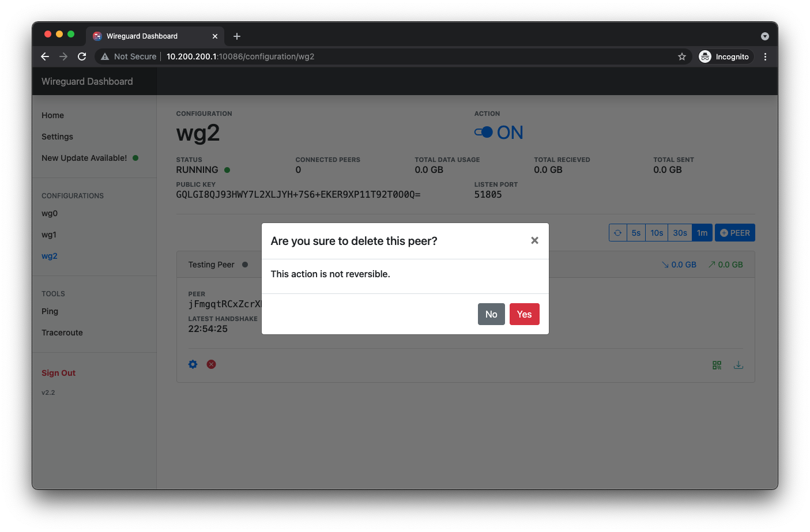Image resolution: width=810 pixels, height=532 pixels.
Task: Click the Sign Out link
Action: coord(58,373)
